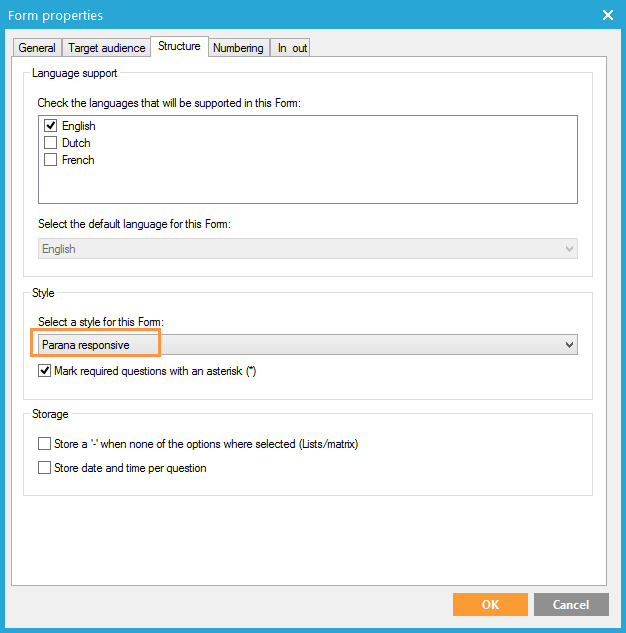This screenshot has height=633, width=626.
Task: Click the Form properties title bar
Action: pos(300,15)
